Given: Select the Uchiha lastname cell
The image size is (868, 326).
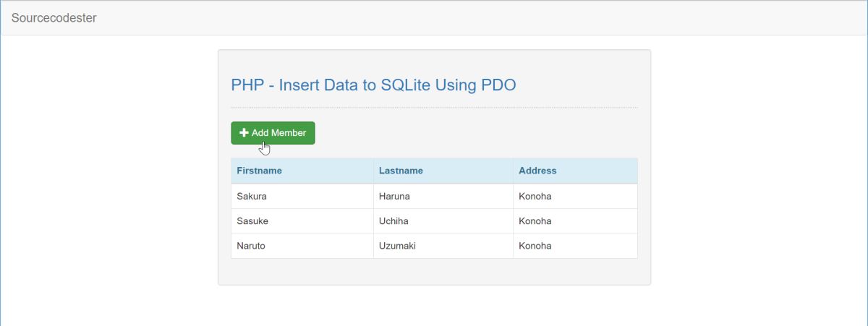Looking at the screenshot, I should (x=394, y=221).
